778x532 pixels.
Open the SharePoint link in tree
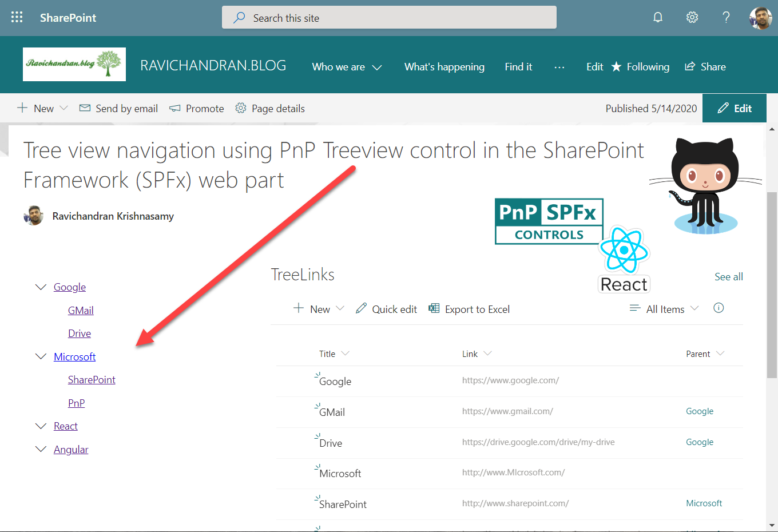pyautogui.click(x=92, y=380)
